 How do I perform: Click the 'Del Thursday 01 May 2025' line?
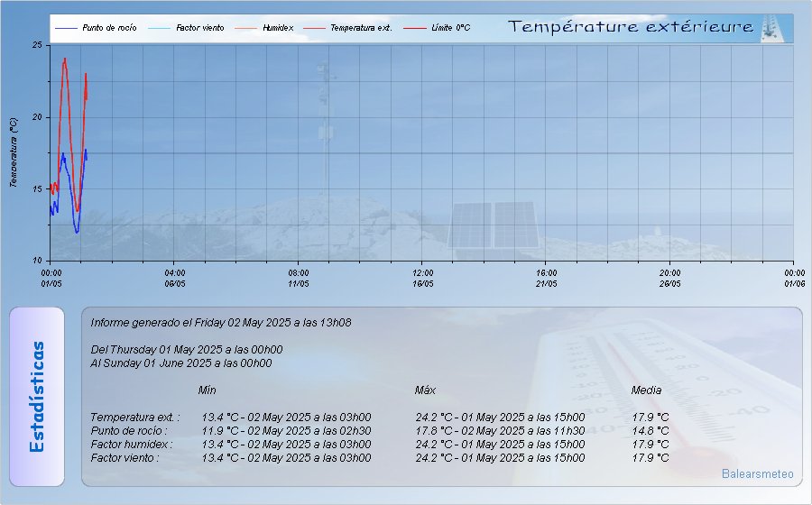[187, 350]
